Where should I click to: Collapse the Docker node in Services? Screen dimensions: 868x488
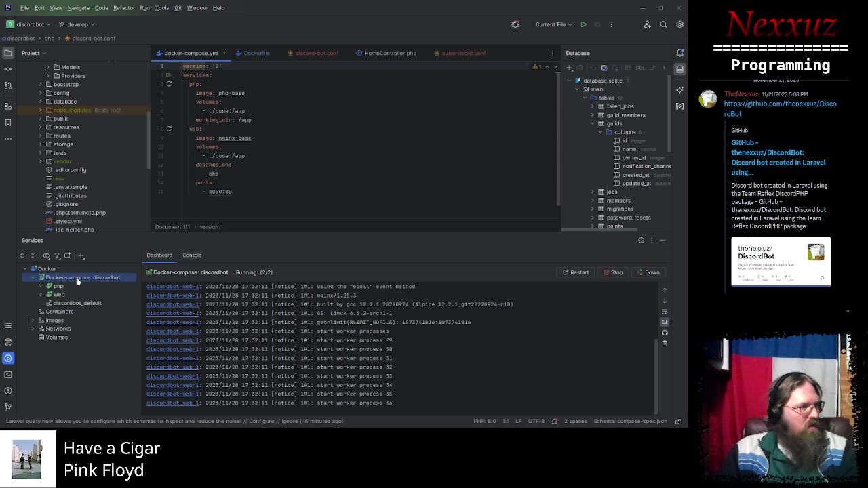tap(25, 268)
